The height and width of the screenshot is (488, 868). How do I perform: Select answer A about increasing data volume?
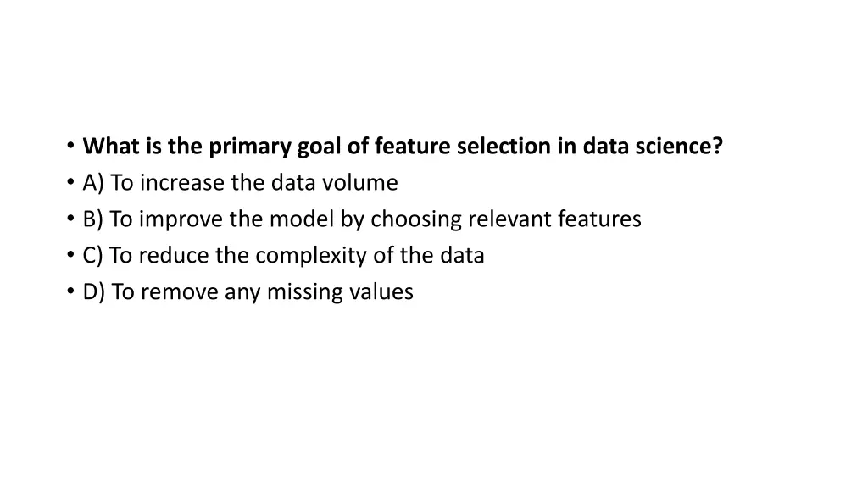[241, 183]
